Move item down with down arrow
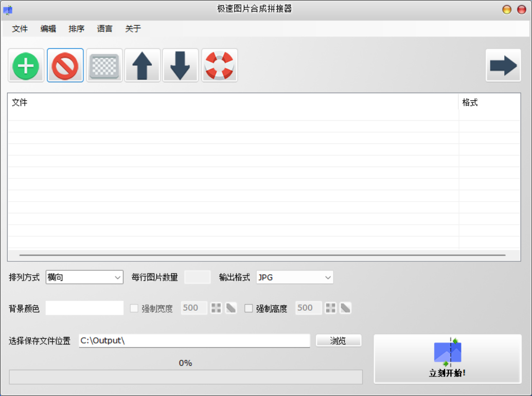Viewport: 532px width, 396px height. coord(180,65)
